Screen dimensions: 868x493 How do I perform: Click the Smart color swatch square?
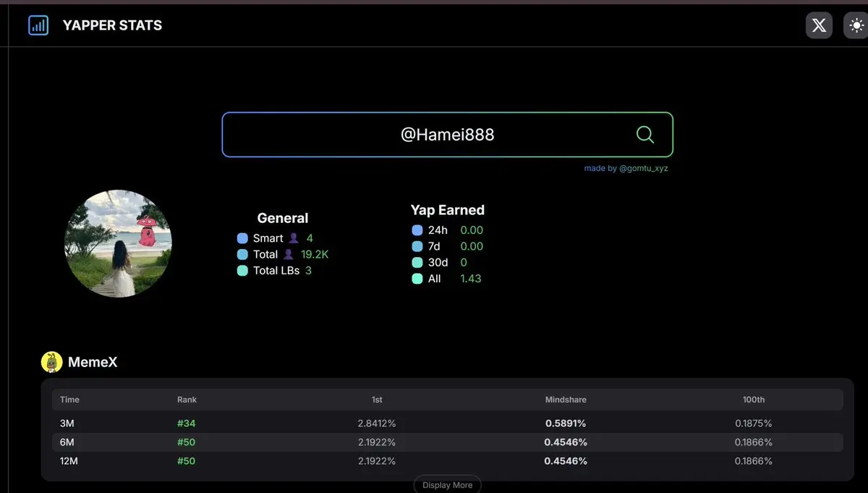coord(242,238)
